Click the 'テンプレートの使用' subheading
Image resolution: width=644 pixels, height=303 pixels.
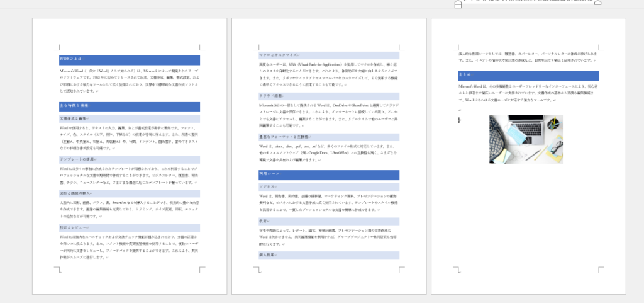click(130, 159)
